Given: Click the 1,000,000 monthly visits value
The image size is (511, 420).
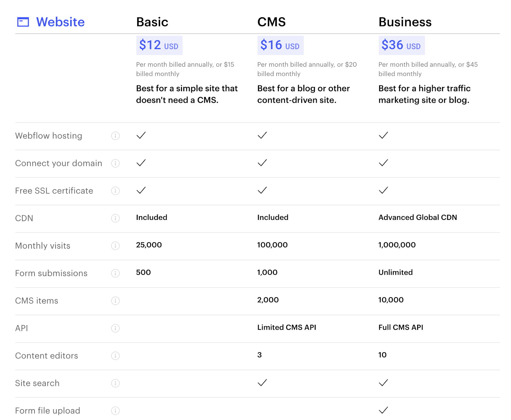Looking at the screenshot, I should coord(397,245).
